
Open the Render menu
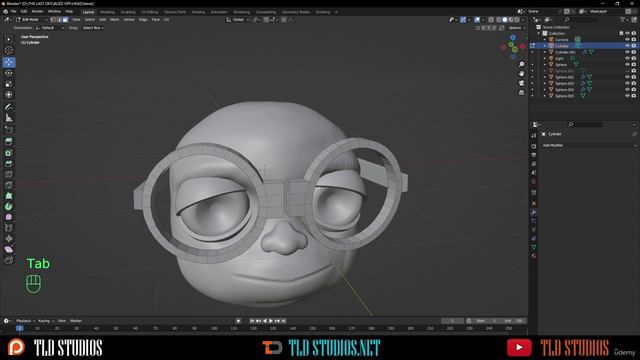click(37, 11)
